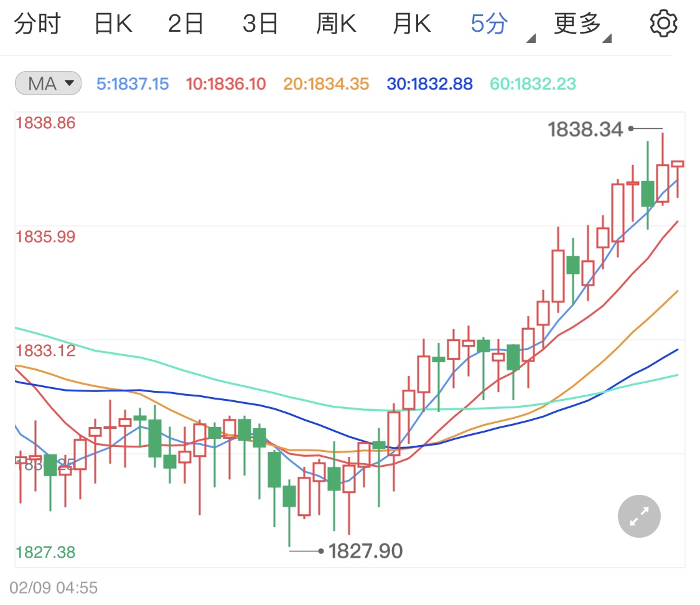Select the 3日 chart tab
700x605 pixels.
260,24
